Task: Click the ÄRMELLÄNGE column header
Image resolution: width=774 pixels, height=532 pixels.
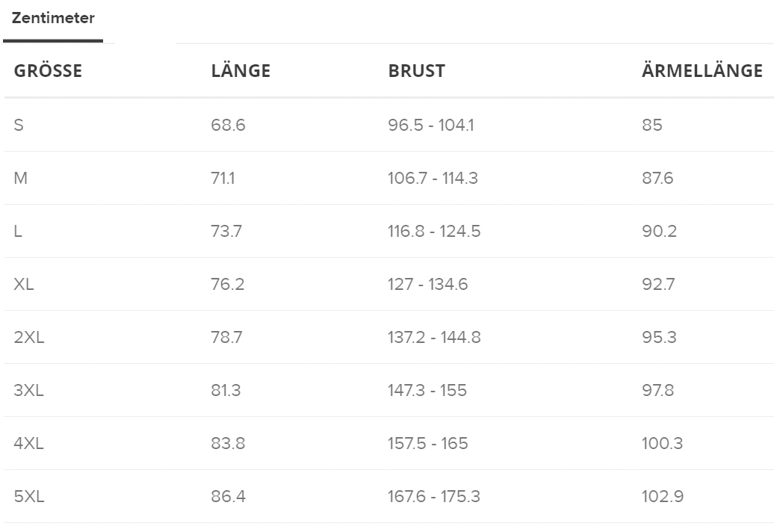Action: [x=702, y=70]
